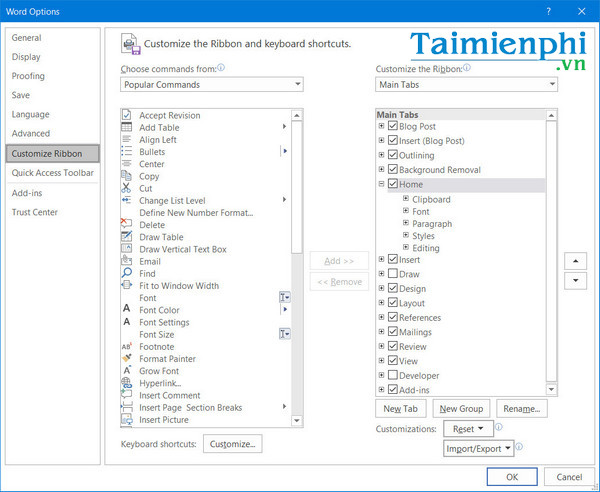Select the Draw Table icon
The image size is (600, 492).
[x=127, y=236]
